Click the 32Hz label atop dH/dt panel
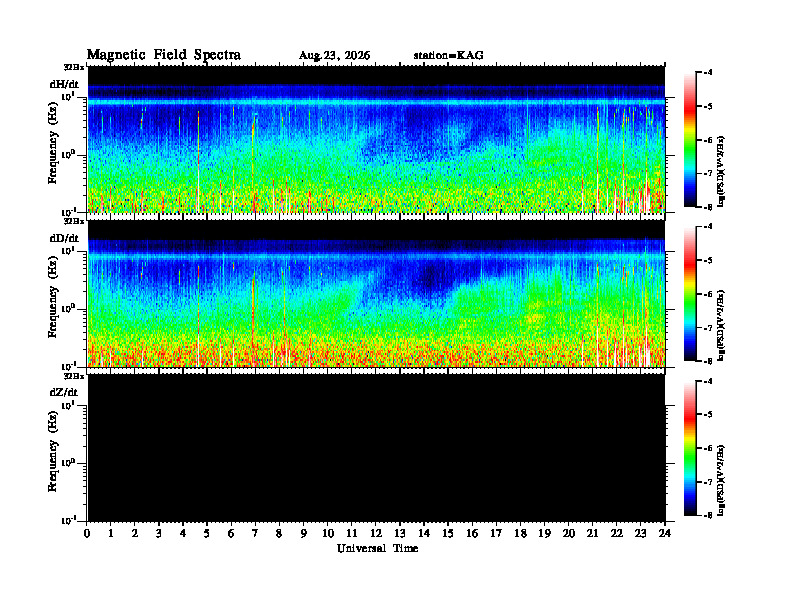 coord(74,67)
